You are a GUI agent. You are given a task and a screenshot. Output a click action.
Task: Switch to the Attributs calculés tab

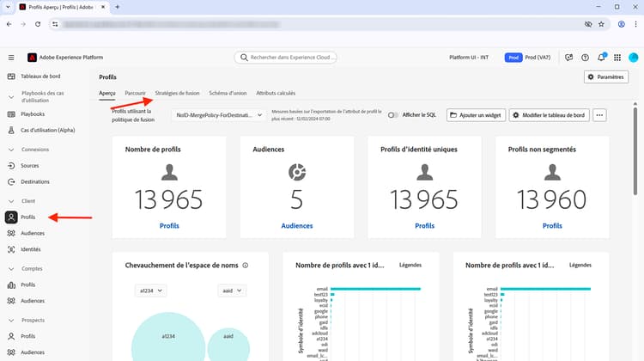coord(276,94)
